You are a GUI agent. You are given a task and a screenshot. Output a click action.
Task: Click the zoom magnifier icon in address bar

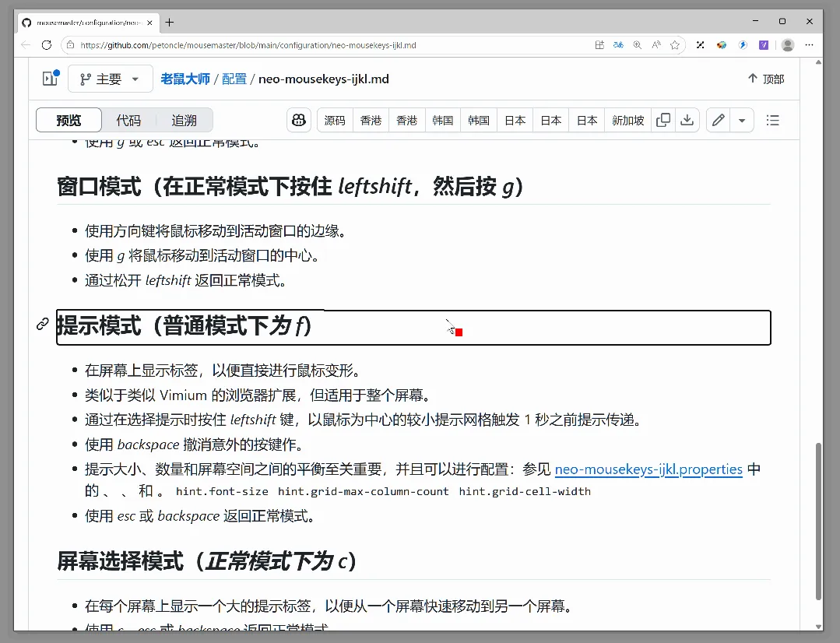[x=637, y=45]
